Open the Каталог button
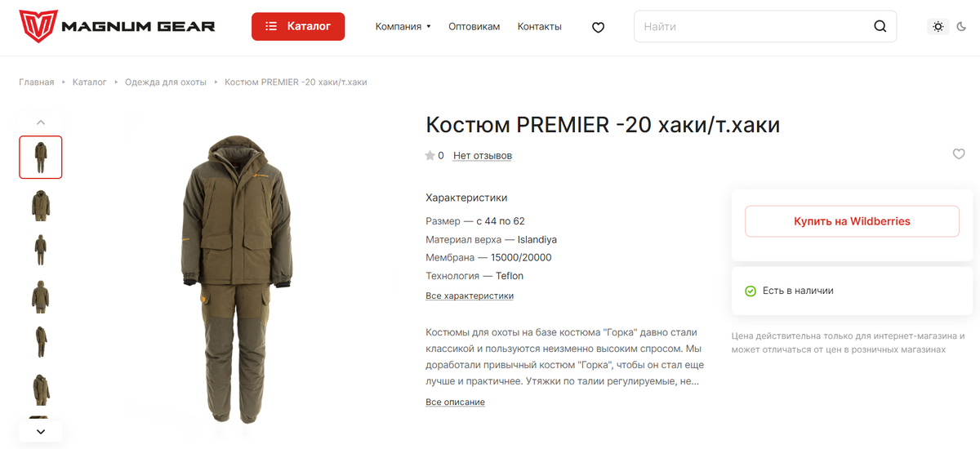 298,26
